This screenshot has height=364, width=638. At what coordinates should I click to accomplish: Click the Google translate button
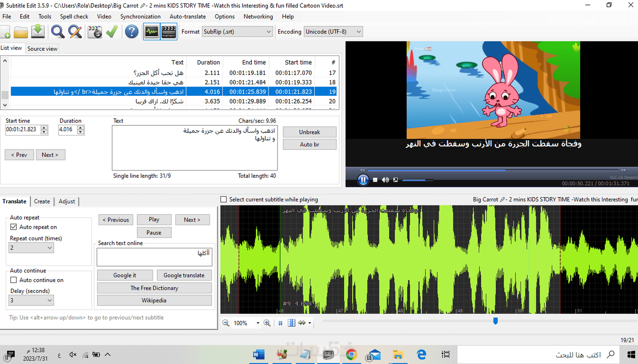[184, 275]
